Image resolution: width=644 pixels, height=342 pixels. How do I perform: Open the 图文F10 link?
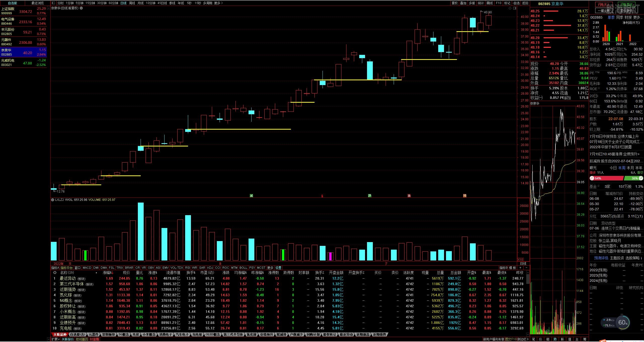click(x=511, y=339)
